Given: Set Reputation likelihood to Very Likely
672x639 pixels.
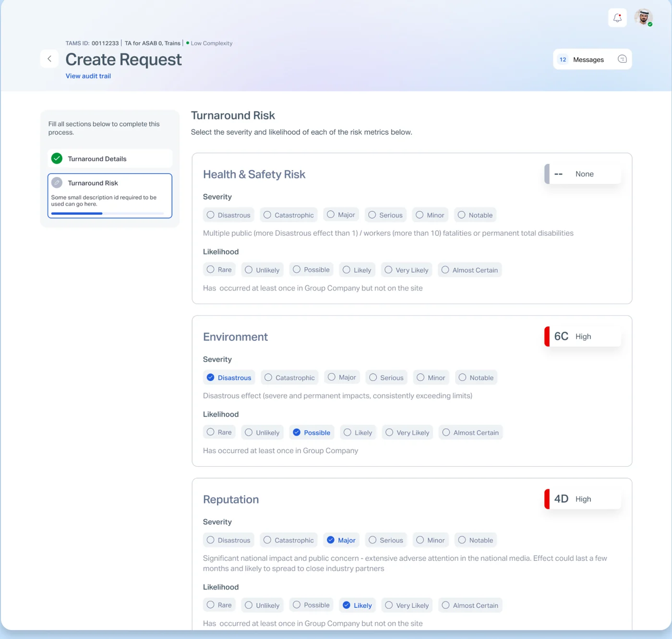Looking at the screenshot, I should tap(407, 605).
